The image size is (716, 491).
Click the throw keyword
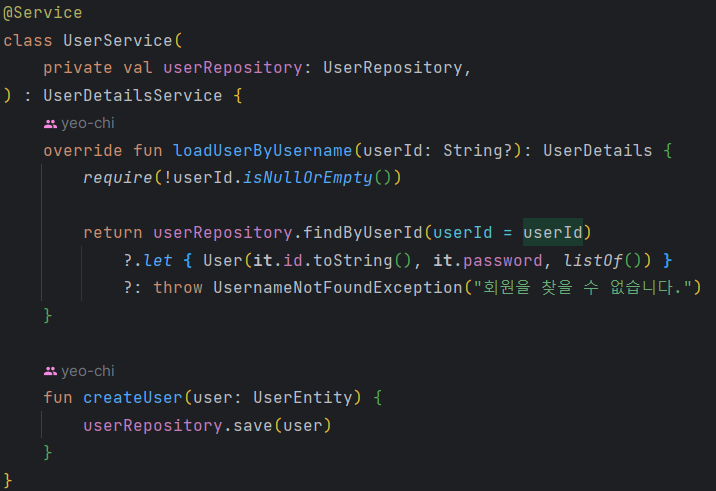(178, 288)
